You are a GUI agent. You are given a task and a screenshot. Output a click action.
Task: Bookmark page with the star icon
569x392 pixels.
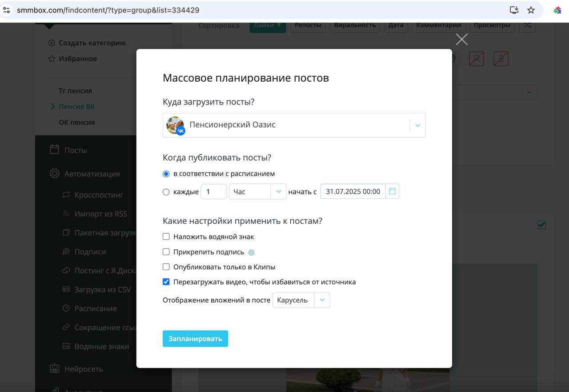click(531, 10)
